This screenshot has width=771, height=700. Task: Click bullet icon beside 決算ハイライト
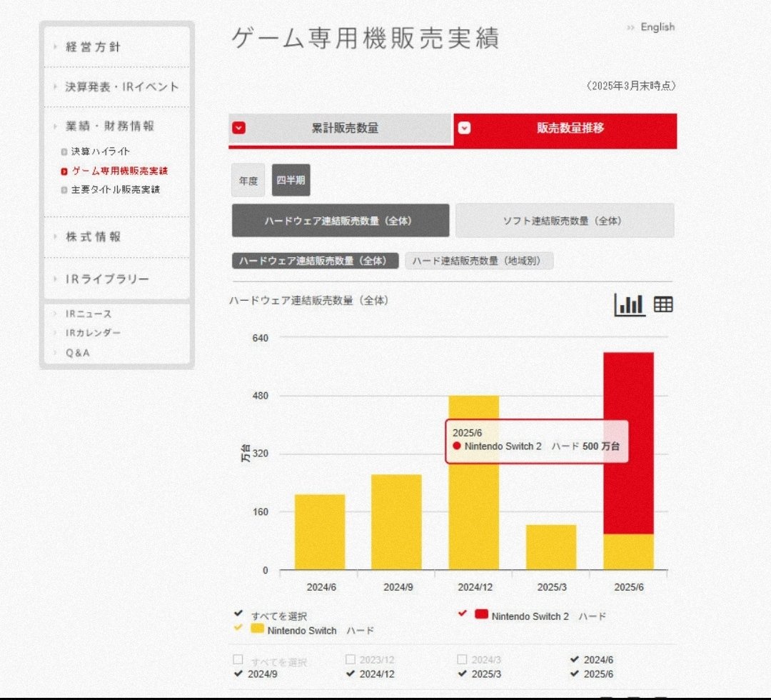(64, 152)
